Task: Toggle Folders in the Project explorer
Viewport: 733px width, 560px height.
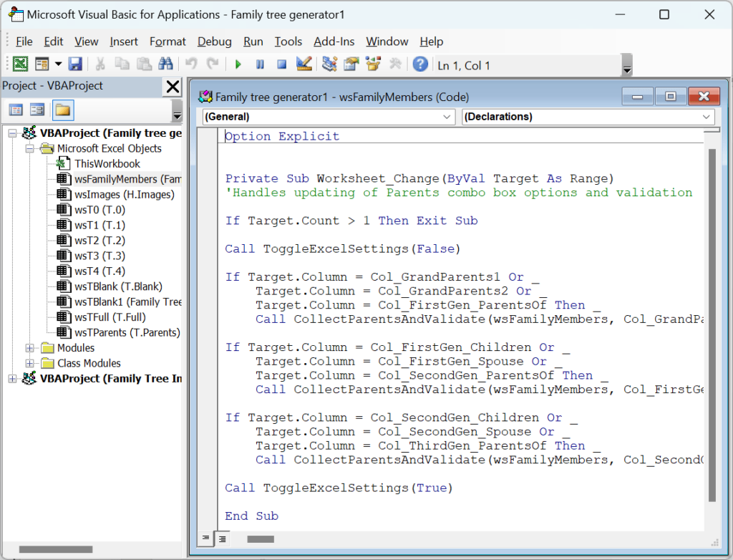Action: 62,110
